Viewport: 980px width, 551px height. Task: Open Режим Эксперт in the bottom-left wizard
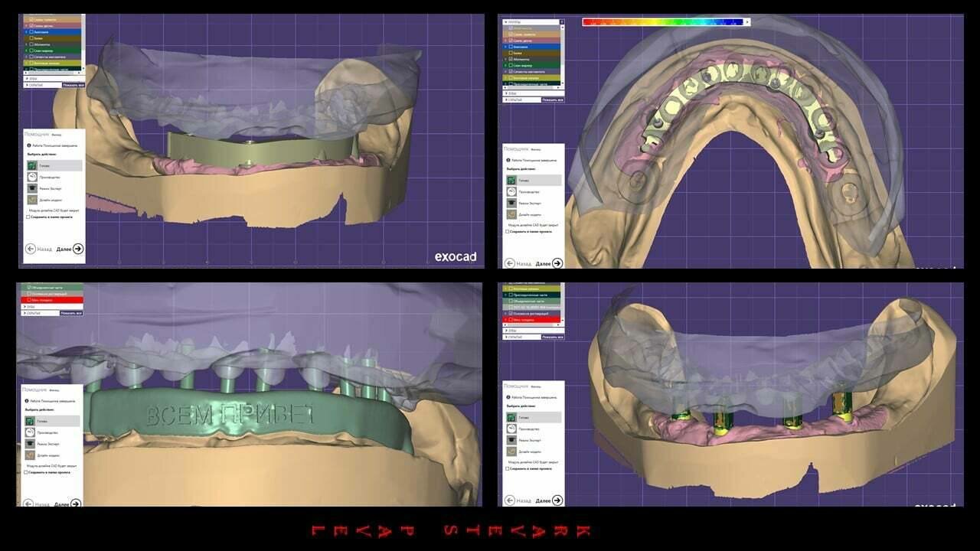point(30,444)
